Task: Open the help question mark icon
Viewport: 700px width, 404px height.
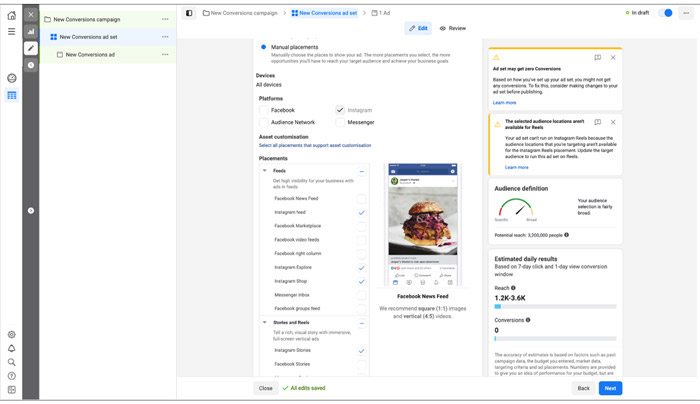Action: [x=12, y=376]
